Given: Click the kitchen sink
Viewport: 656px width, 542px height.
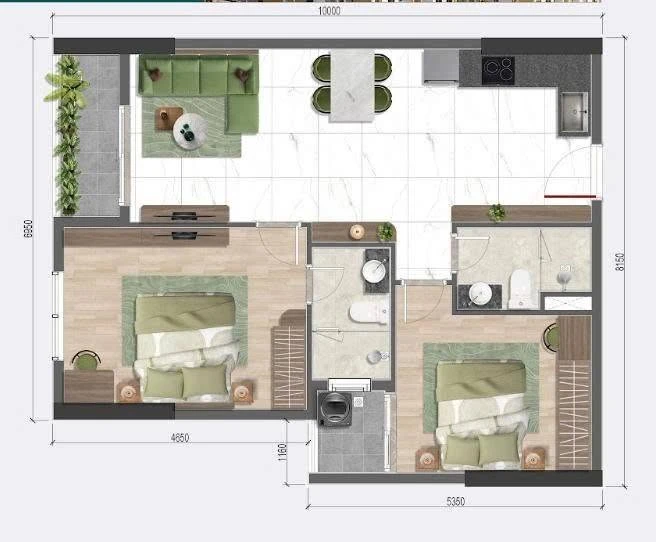Looking at the screenshot, I should [x=575, y=112].
